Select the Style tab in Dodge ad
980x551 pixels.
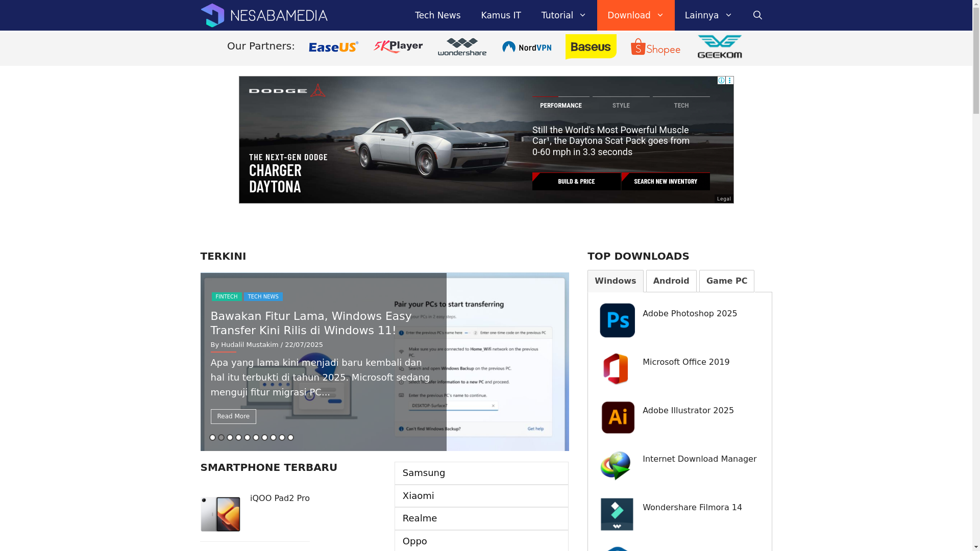621,105
